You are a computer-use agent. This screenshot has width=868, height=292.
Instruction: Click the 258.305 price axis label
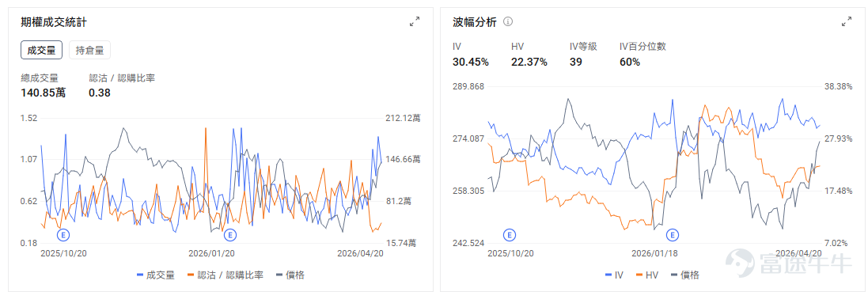click(468, 191)
